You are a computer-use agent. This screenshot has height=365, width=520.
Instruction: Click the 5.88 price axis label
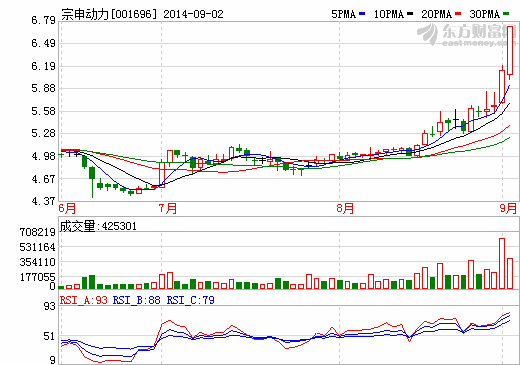pyautogui.click(x=43, y=88)
